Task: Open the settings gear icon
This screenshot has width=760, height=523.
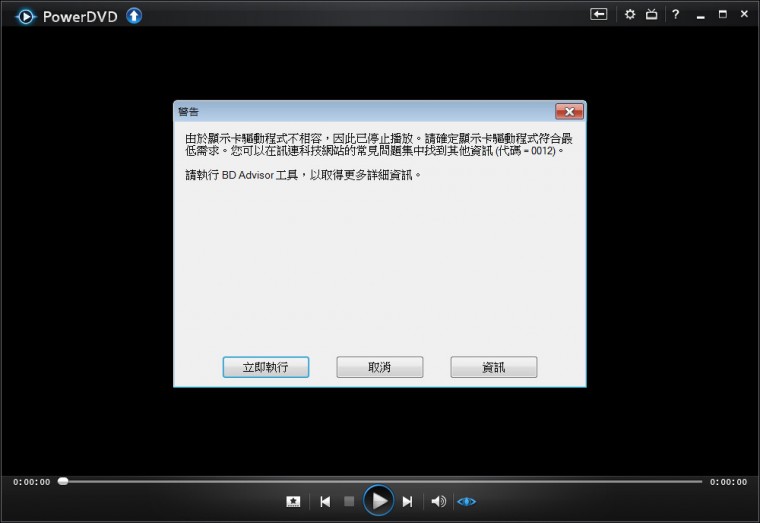Action: click(x=630, y=15)
